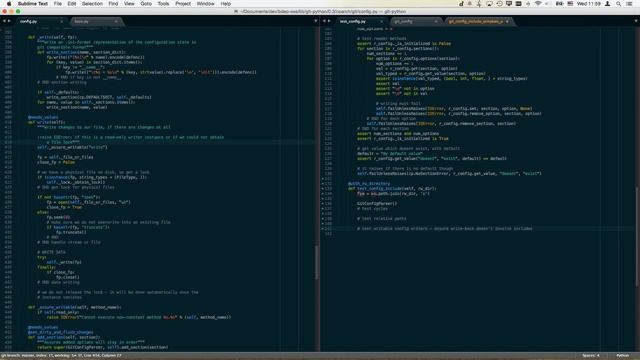This screenshot has width=640, height=360.
Task: Open Spotlight search in menu bar
Action: point(619,4)
